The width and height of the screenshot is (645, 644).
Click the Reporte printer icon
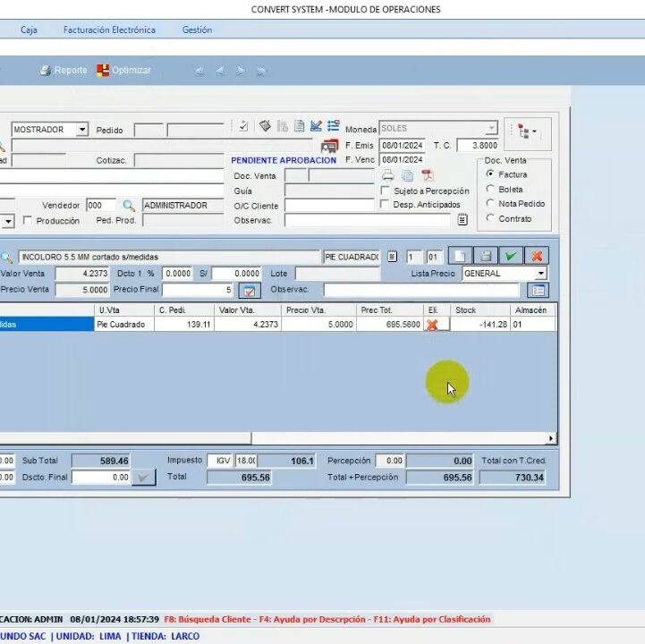(x=46, y=71)
